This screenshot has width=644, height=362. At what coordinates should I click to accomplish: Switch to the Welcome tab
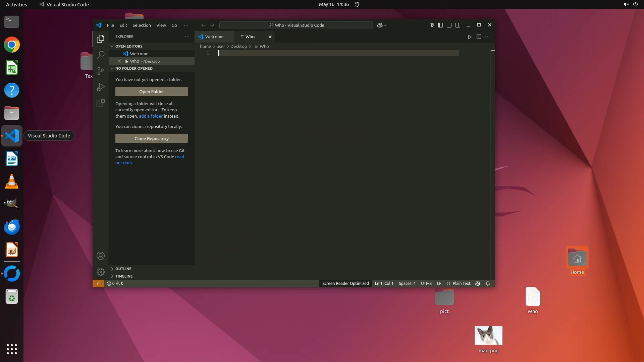coord(214,37)
